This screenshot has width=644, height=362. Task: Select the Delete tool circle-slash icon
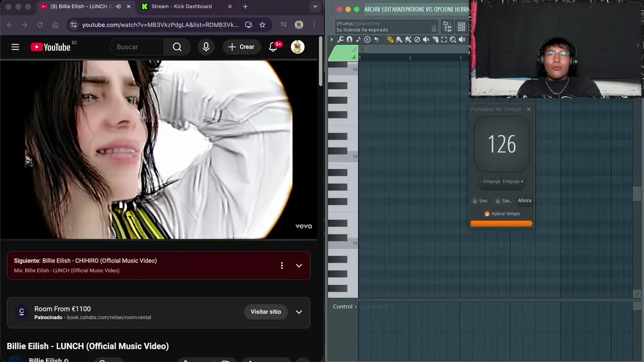pyautogui.click(x=417, y=40)
